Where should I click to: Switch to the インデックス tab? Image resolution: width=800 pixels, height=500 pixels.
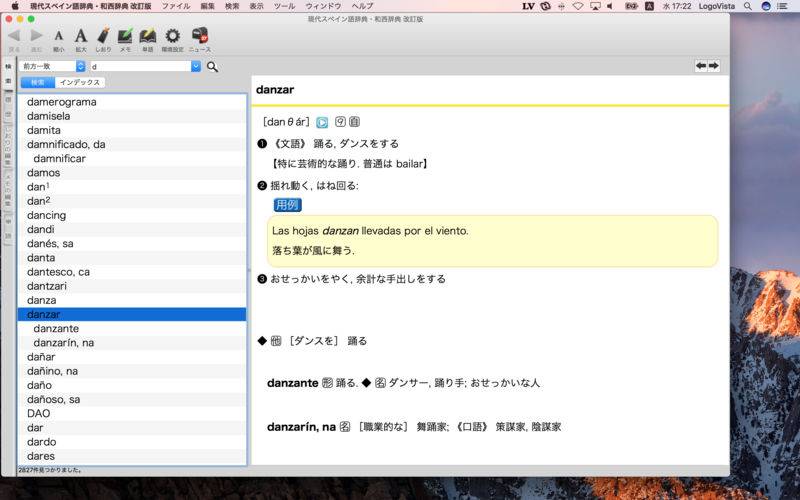[x=80, y=82]
